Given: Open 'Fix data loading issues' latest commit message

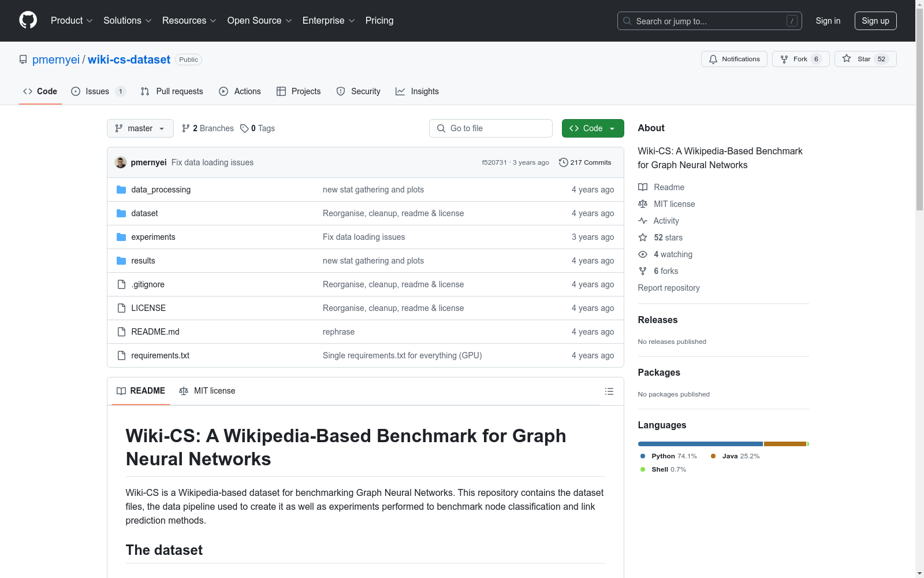Looking at the screenshot, I should tap(213, 162).
